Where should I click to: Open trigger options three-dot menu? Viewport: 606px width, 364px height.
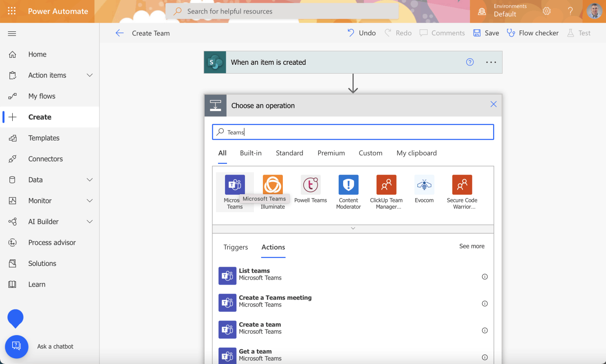point(491,62)
